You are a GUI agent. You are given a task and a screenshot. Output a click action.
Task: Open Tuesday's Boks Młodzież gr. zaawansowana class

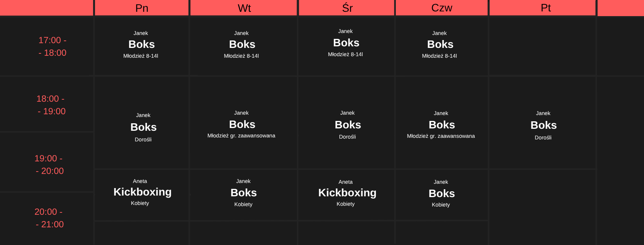tap(242, 124)
